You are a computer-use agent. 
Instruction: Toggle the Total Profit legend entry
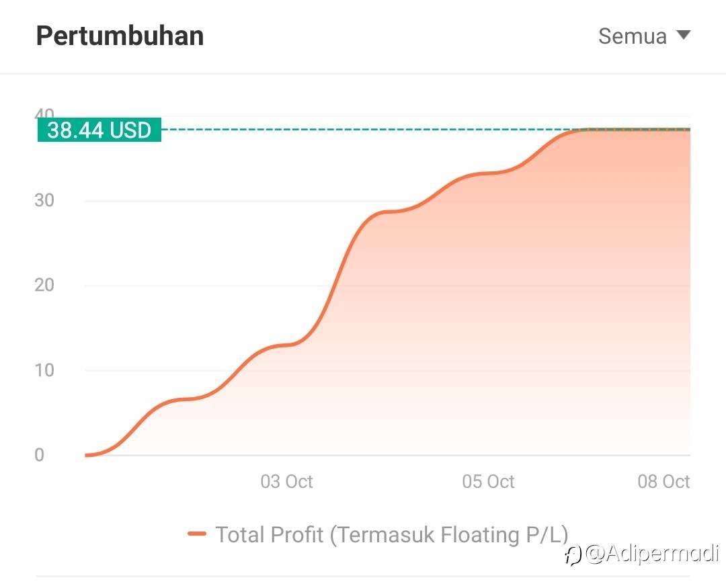pyautogui.click(x=378, y=534)
